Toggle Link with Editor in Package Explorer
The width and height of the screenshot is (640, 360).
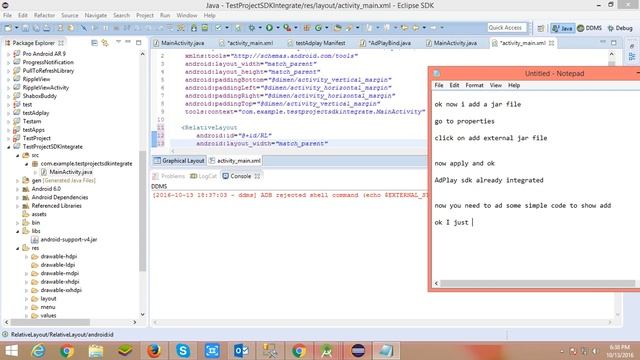pos(105,42)
